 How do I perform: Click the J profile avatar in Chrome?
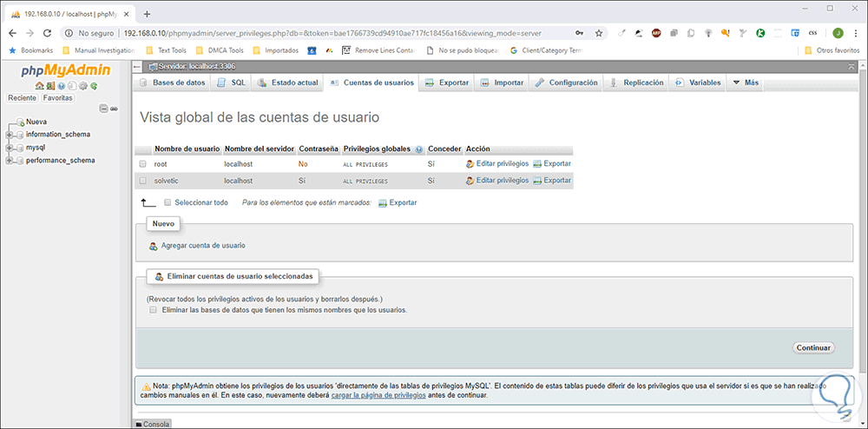click(838, 33)
